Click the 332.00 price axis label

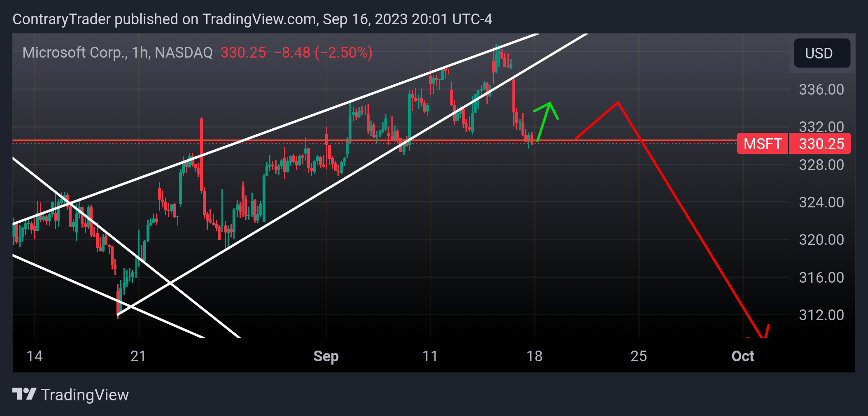click(821, 127)
